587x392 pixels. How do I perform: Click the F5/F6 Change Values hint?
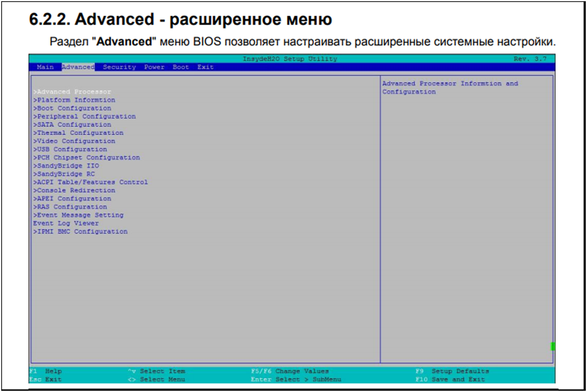click(x=290, y=372)
